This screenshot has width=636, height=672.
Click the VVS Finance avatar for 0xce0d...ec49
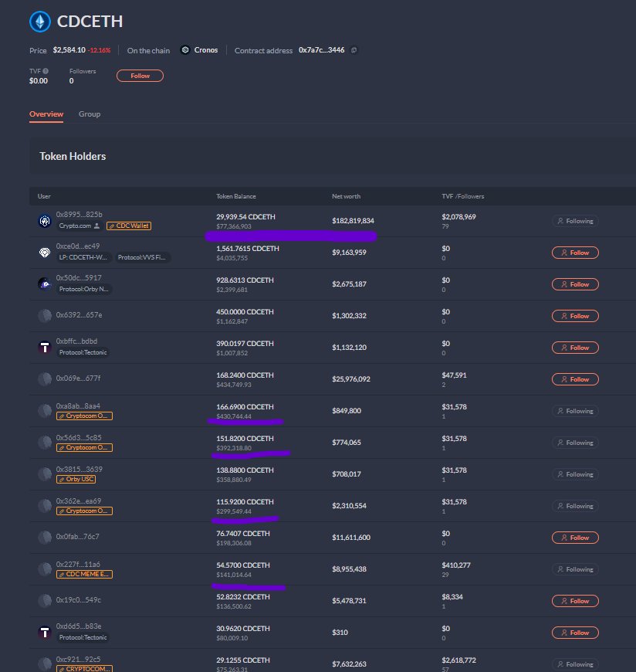point(44,253)
